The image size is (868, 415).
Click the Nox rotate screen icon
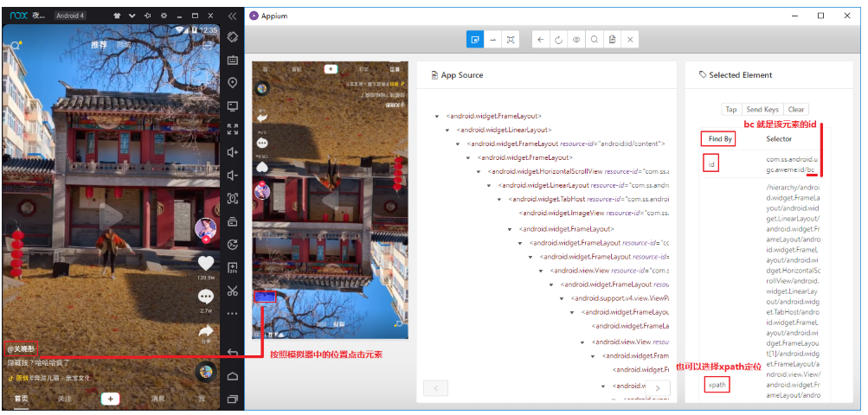pyautogui.click(x=233, y=36)
